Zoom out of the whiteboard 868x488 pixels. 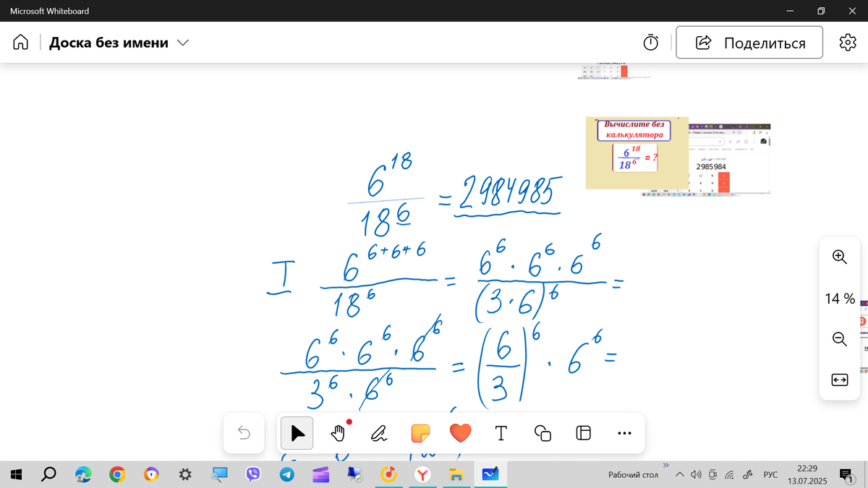839,338
